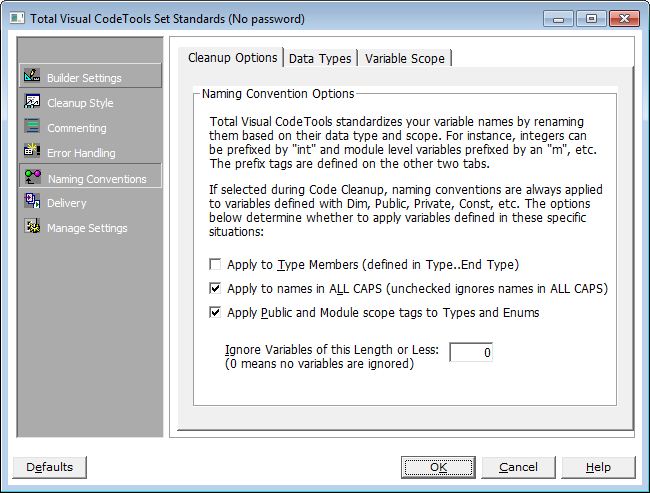Click the Error Handling sidebar icon
Viewport: 650px width, 493px height.
(32, 151)
